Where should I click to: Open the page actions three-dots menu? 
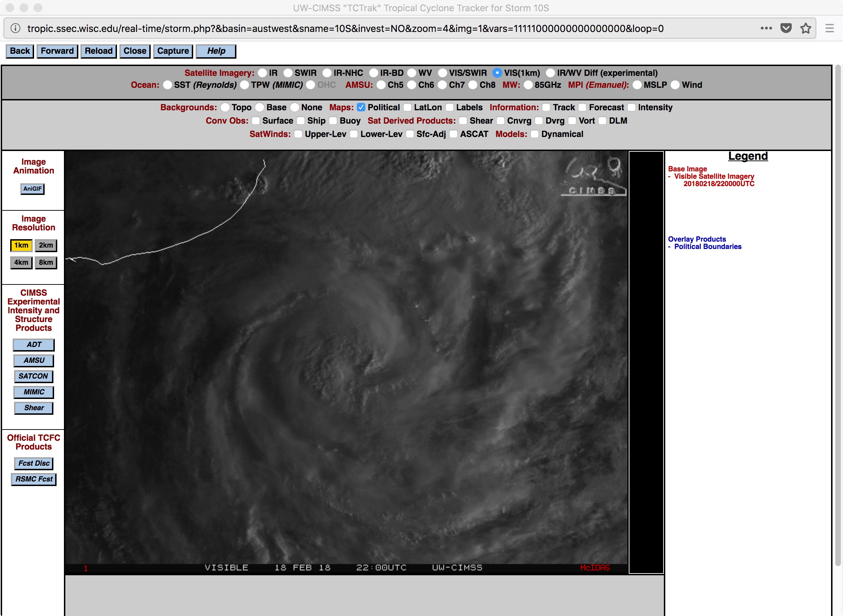point(766,28)
